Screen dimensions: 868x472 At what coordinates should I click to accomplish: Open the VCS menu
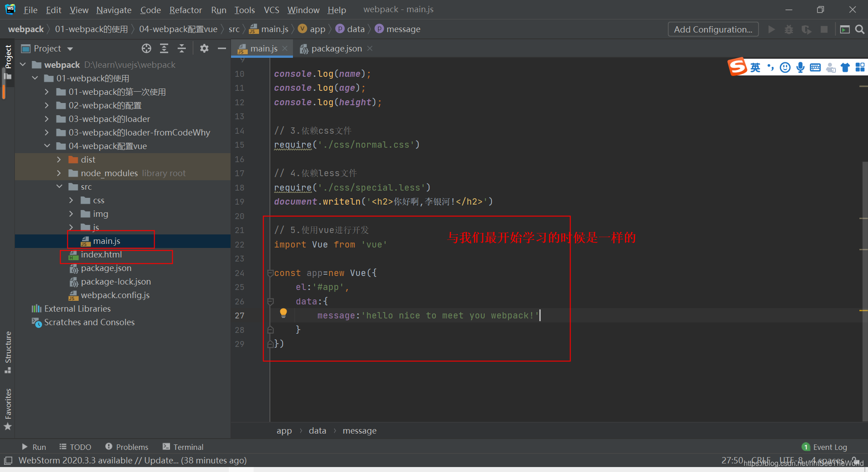(271, 9)
